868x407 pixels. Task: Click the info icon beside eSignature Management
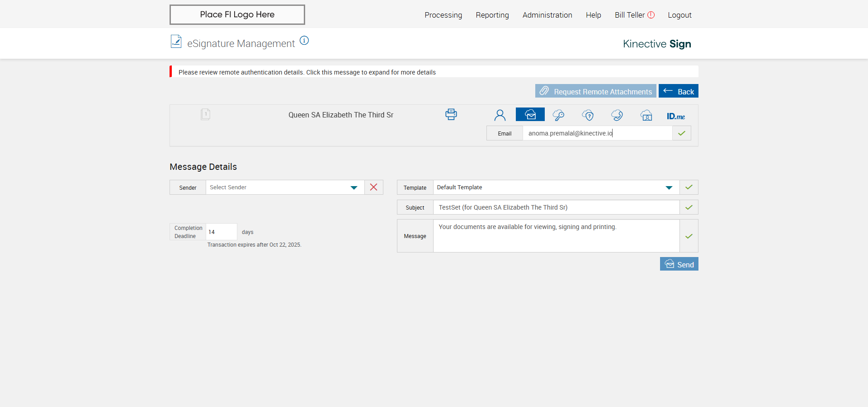pyautogui.click(x=304, y=41)
